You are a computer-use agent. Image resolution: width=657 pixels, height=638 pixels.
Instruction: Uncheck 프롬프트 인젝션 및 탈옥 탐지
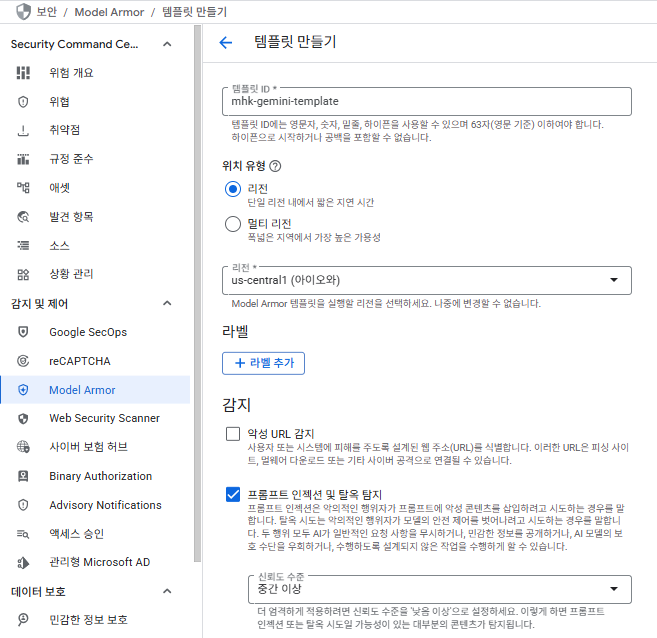click(233, 494)
